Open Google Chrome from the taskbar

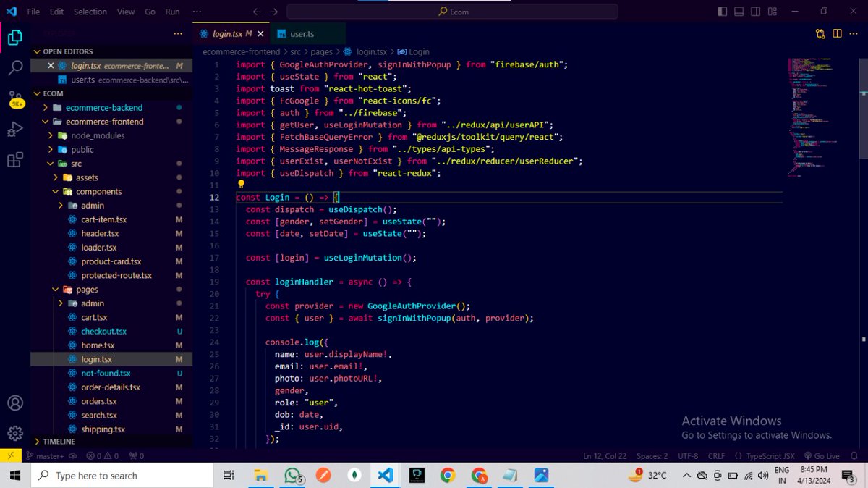[x=448, y=476]
